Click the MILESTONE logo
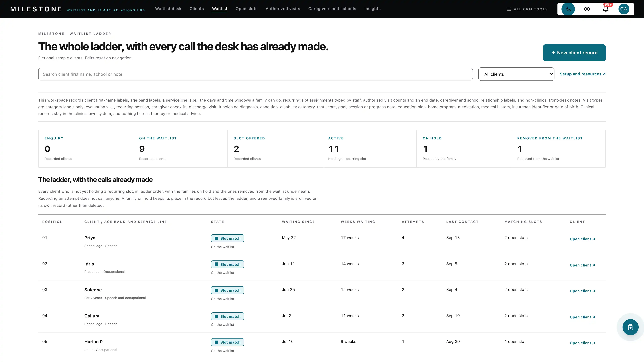Image resolution: width=644 pixels, height=362 pixels. [x=36, y=9]
